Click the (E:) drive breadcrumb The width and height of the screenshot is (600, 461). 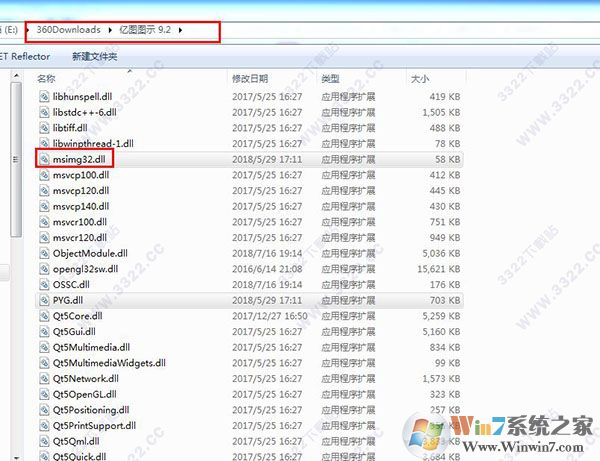tap(9, 29)
